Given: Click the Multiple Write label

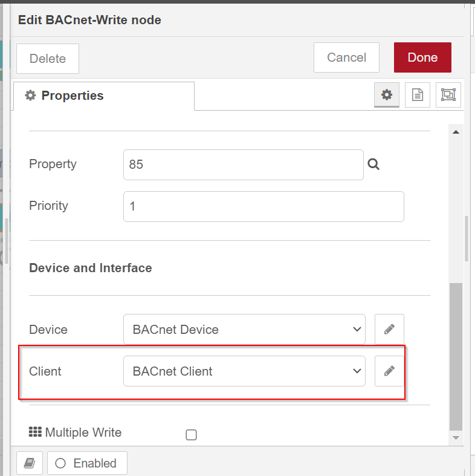Looking at the screenshot, I should click(x=83, y=432).
